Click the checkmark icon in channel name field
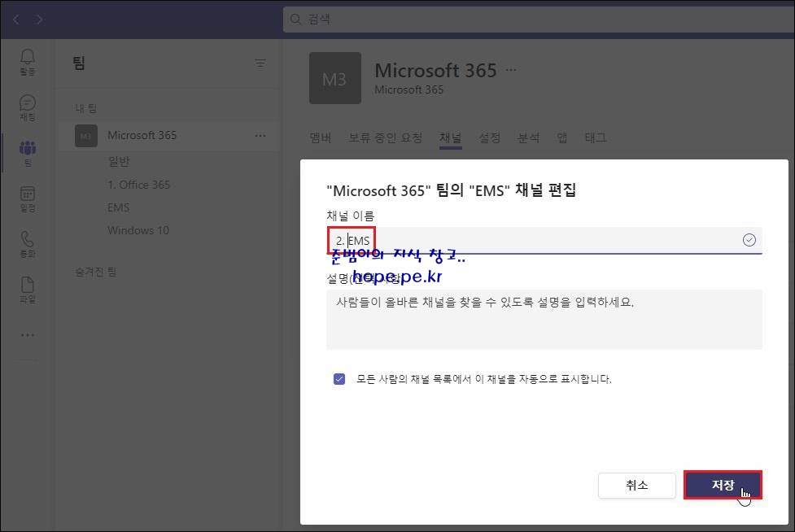795x532 pixels. pos(749,240)
